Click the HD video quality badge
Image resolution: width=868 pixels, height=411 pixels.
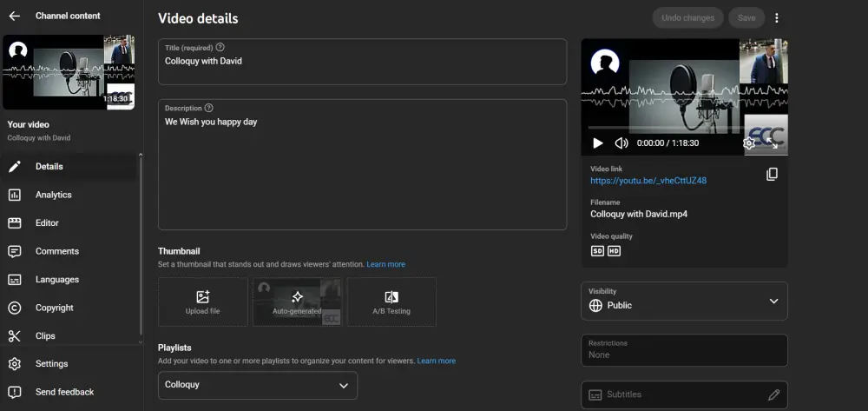[614, 251]
